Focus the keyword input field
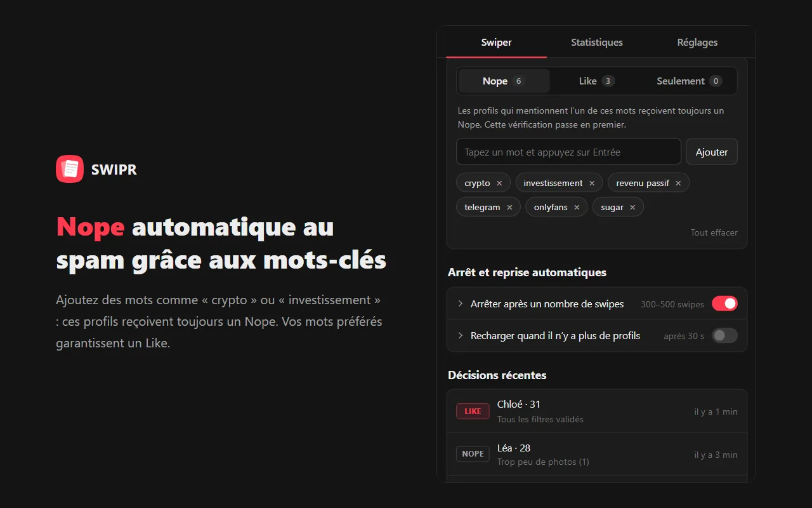 [568, 152]
